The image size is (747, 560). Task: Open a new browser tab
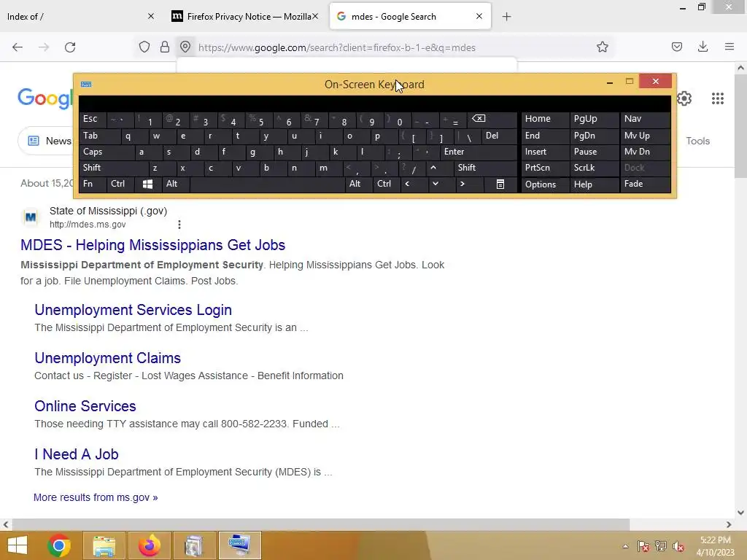(x=506, y=17)
